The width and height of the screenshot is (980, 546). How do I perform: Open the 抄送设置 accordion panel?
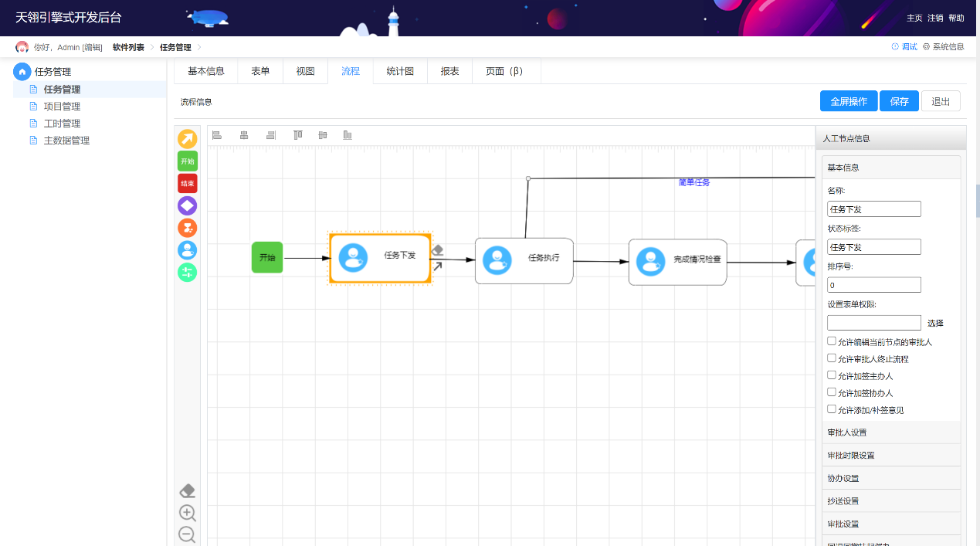coord(891,500)
